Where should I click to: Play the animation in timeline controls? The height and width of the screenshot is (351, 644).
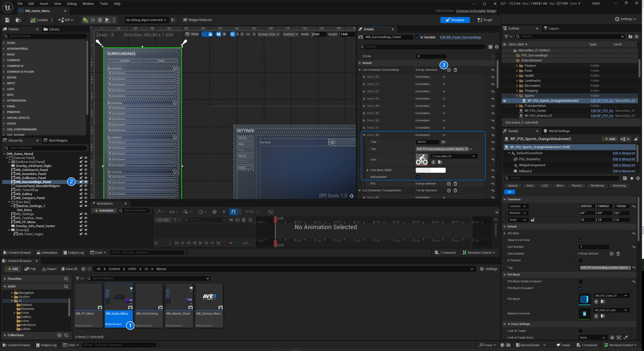(200, 243)
